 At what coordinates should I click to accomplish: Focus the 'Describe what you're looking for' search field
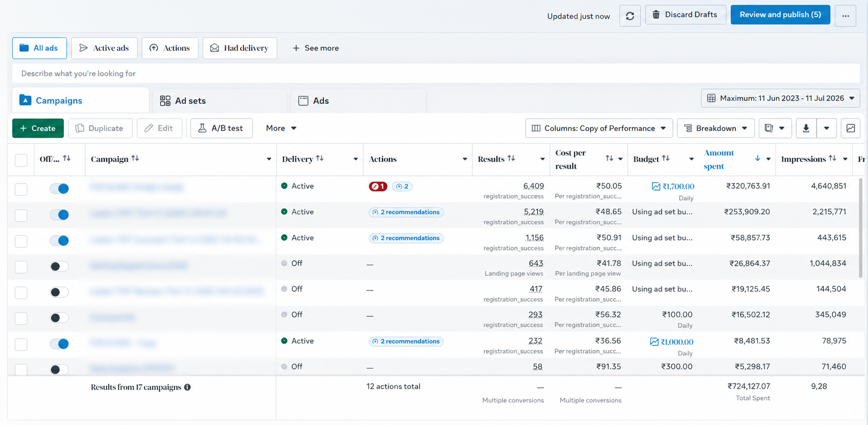point(436,74)
